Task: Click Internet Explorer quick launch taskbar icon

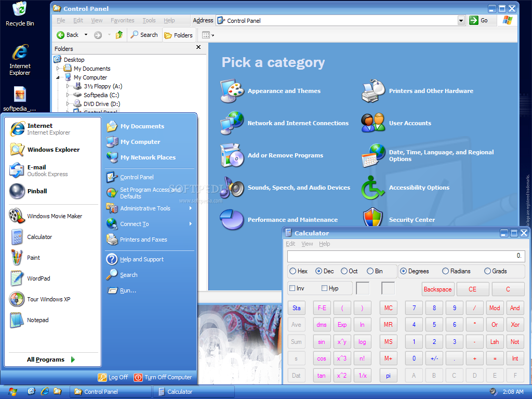Action: [45, 392]
